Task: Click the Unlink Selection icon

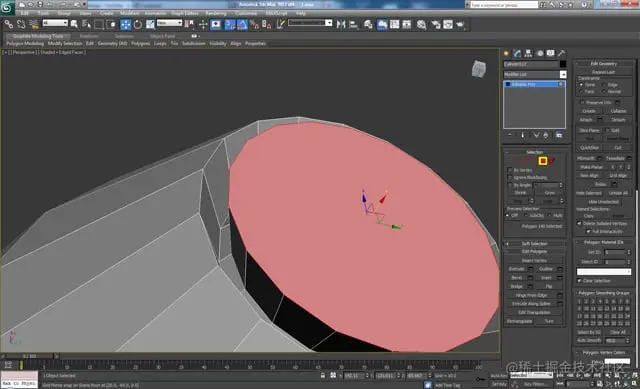Action: pos(21,24)
